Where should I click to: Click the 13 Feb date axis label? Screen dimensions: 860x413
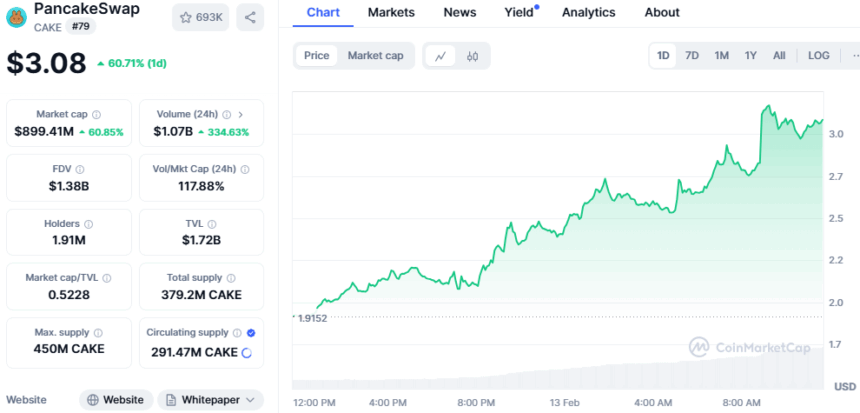[x=563, y=403]
